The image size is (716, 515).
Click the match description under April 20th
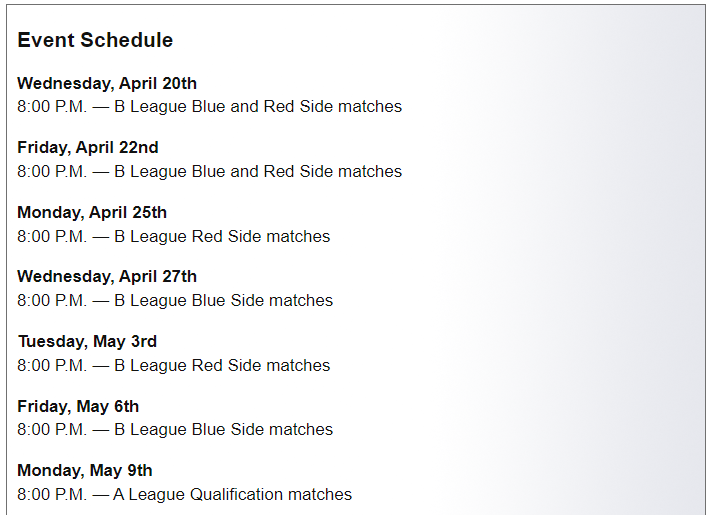coord(258,106)
